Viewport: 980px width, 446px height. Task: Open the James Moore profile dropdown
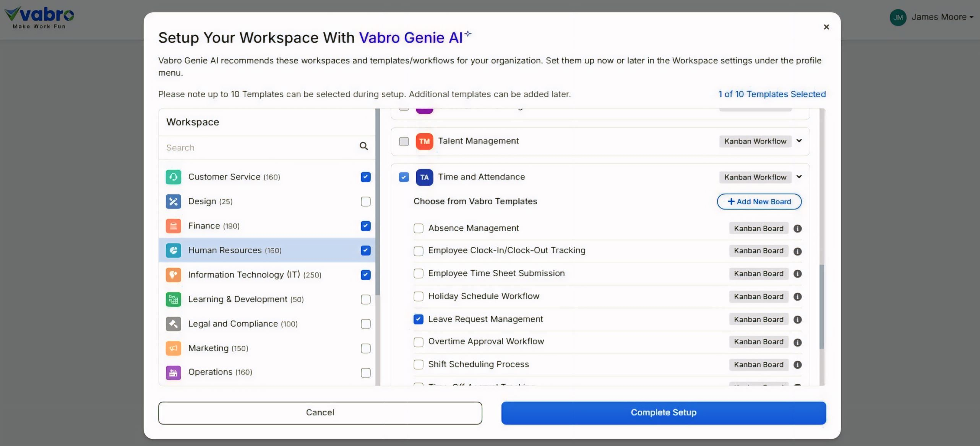[942, 17]
